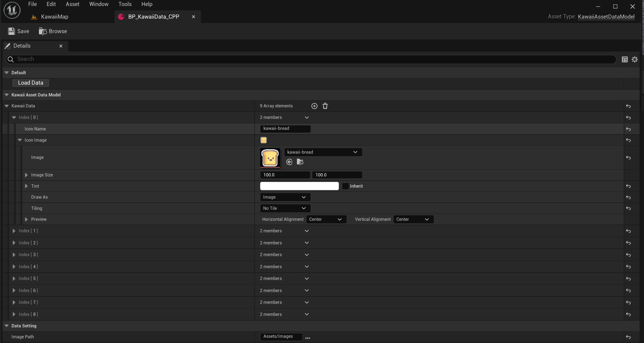Browse to the kawaii-bread asset in Content Browser

pyautogui.click(x=300, y=162)
